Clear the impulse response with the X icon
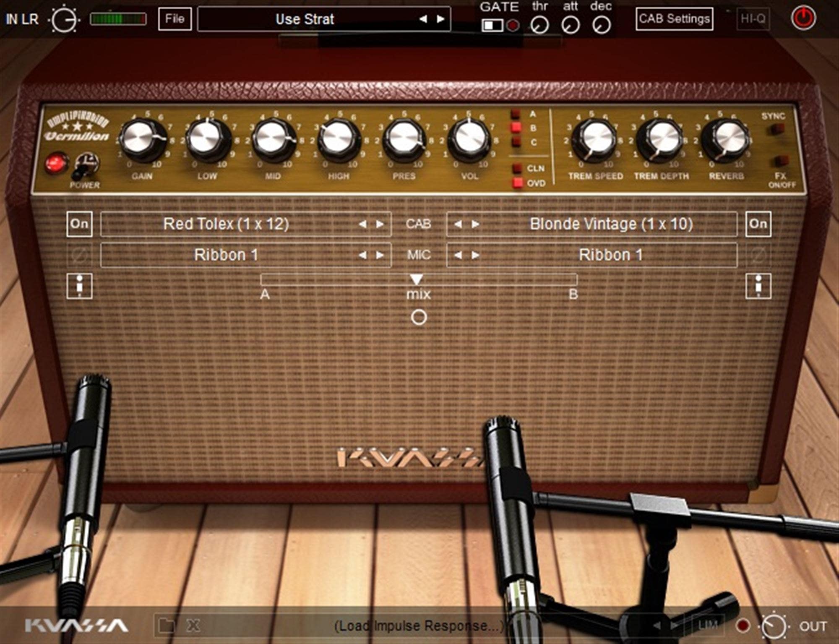The height and width of the screenshot is (644, 839). tap(193, 626)
